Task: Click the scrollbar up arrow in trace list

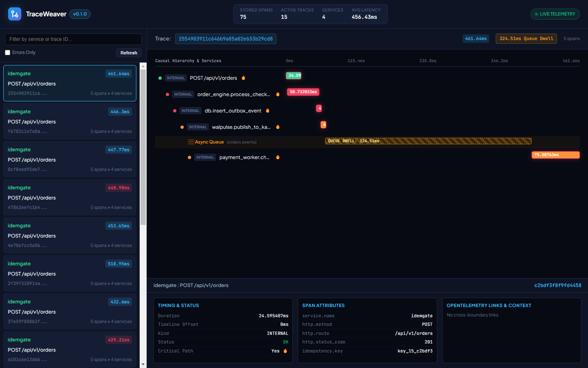Action: pyautogui.click(x=143, y=66)
